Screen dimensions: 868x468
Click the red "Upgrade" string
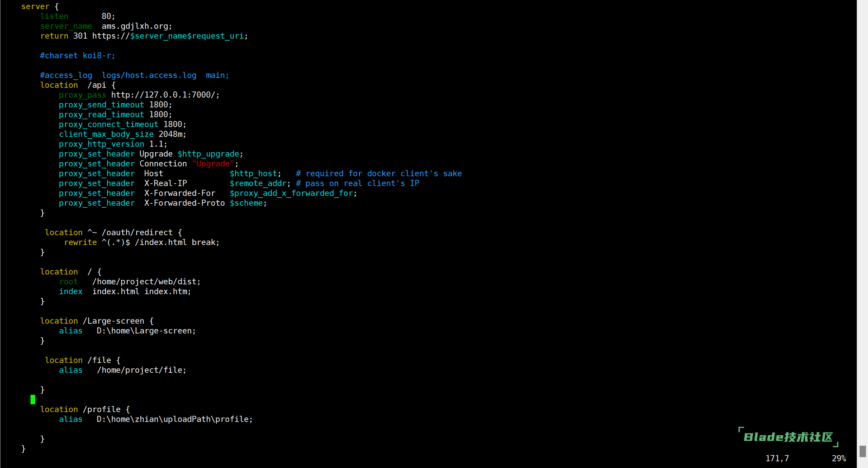(x=213, y=164)
